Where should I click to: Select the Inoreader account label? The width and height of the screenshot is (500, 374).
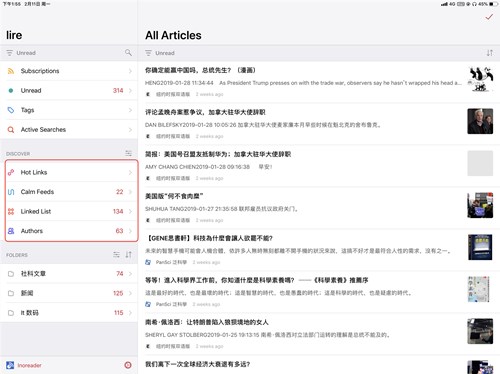pyautogui.click(x=29, y=365)
